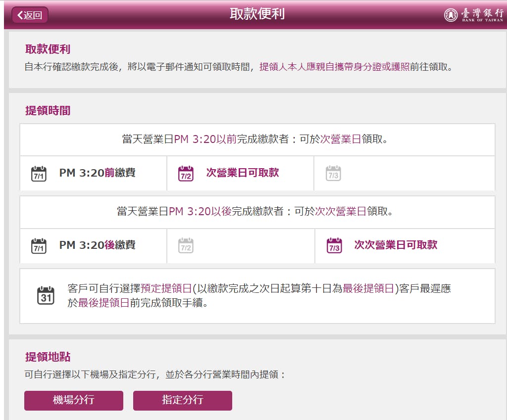This screenshot has width=507, height=420.
Task: Click the highlighted 預定提領日 text
Action: click(x=166, y=289)
